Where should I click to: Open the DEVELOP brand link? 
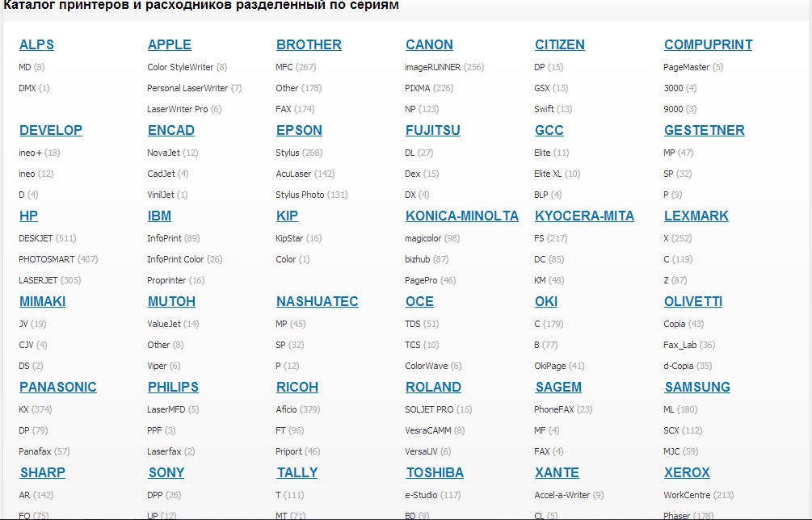(51, 130)
